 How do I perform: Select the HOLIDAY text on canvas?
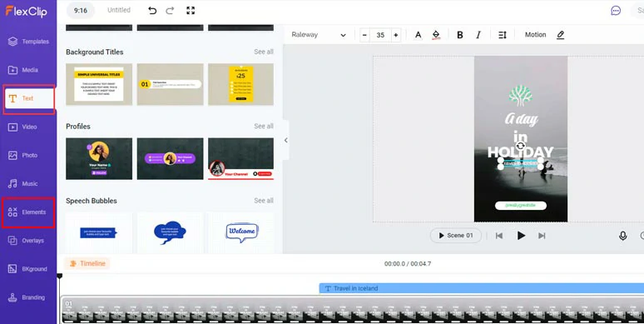click(520, 152)
